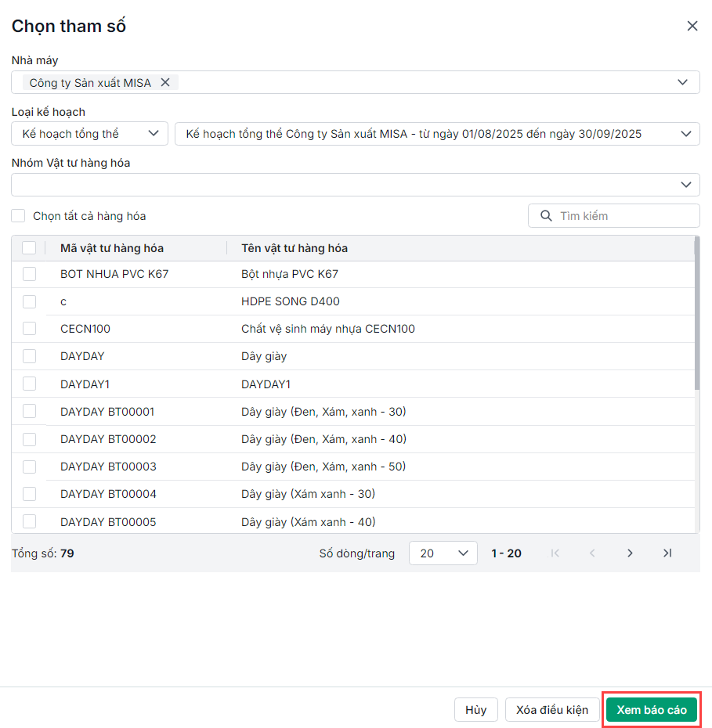
Task: Select the BOT NHUA PVC K67 row checkbox
Action: point(29,274)
